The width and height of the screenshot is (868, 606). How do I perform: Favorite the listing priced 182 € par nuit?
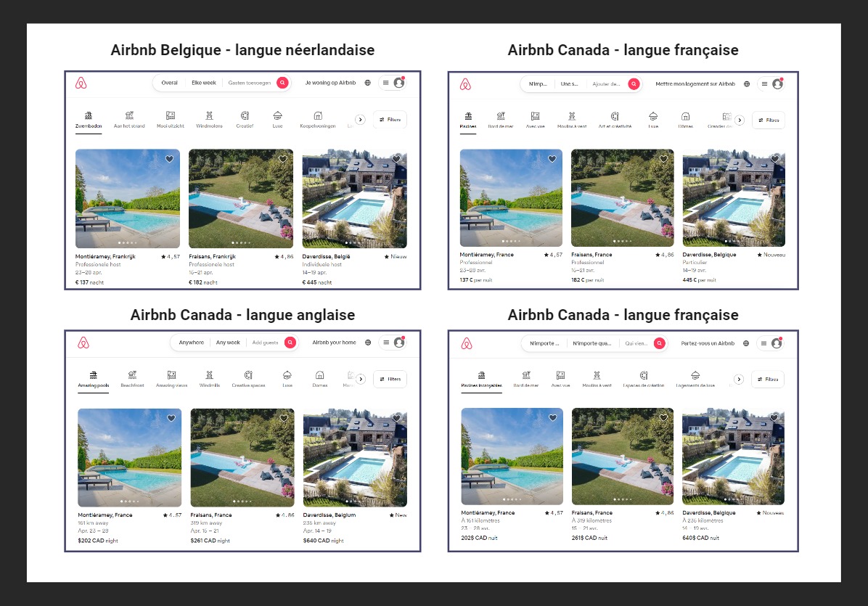(664, 159)
